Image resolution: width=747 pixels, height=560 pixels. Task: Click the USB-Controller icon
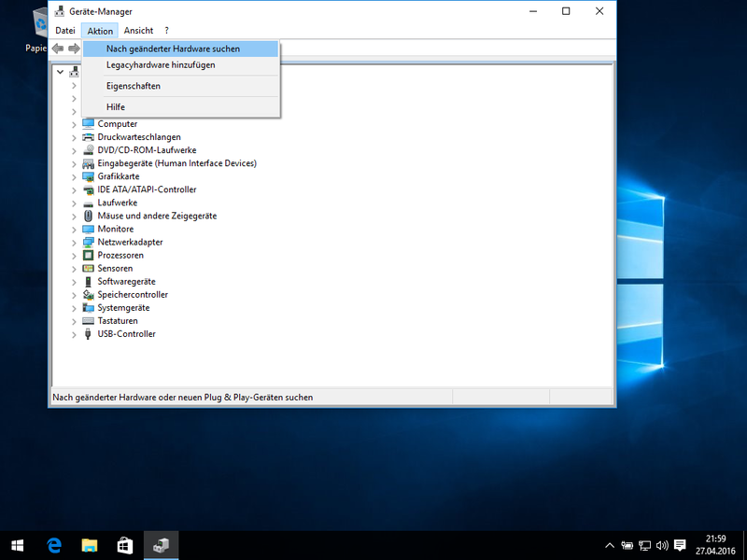[90, 334]
